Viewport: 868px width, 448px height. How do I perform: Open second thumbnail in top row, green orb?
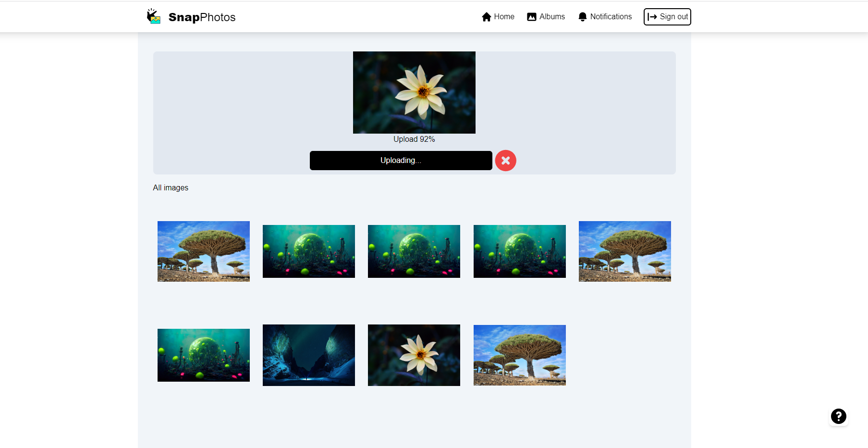pyautogui.click(x=309, y=251)
